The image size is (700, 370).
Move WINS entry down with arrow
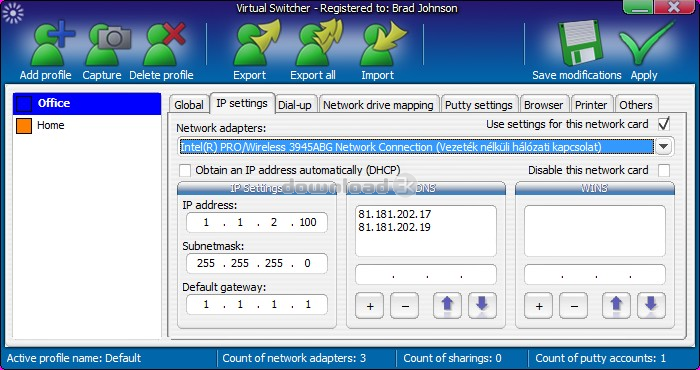click(651, 306)
